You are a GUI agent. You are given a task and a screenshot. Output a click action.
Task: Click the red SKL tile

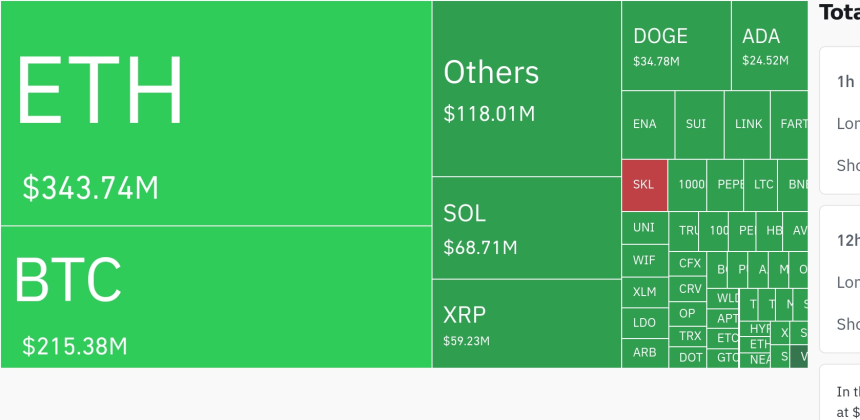coord(644,185)
